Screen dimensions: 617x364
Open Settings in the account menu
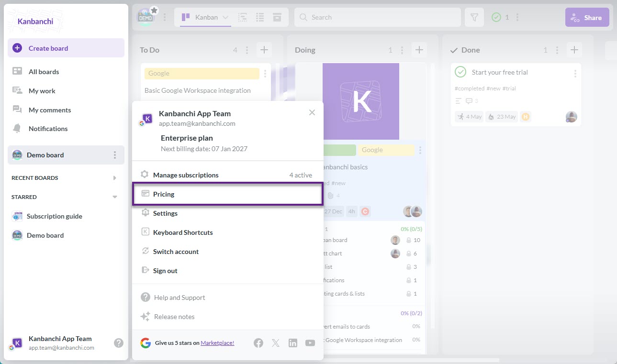coord(228,213)
